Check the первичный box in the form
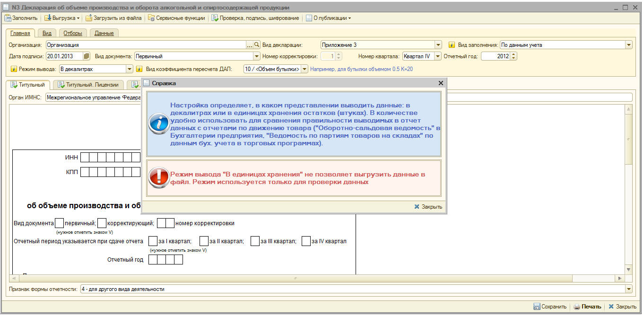The image size is (644, 317). point(59,223)
